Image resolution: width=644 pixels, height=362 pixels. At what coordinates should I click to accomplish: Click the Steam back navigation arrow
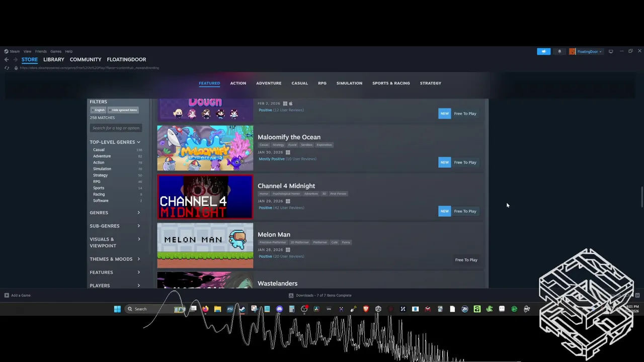[7, 59]
